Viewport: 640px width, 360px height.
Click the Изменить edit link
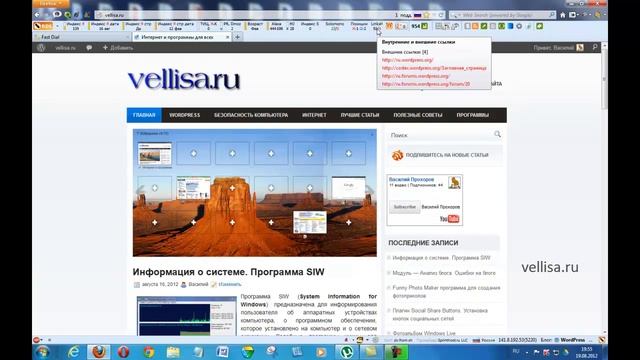coord(229,284)
